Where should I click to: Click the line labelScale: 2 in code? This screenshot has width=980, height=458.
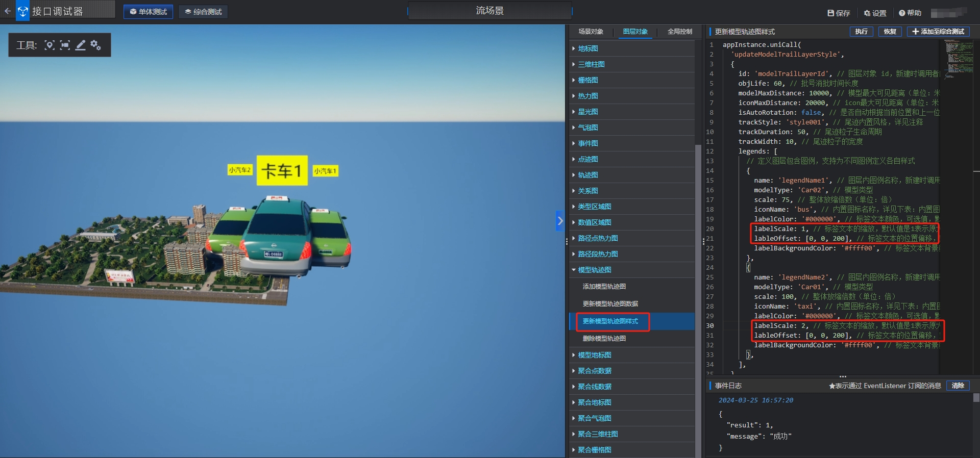click(x=847, y=326)
